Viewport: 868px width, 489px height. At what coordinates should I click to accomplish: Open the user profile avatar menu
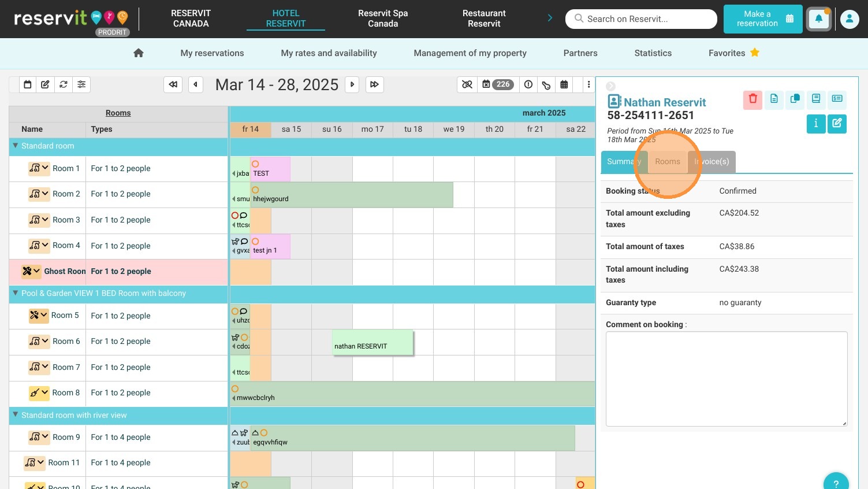point(850,19)
